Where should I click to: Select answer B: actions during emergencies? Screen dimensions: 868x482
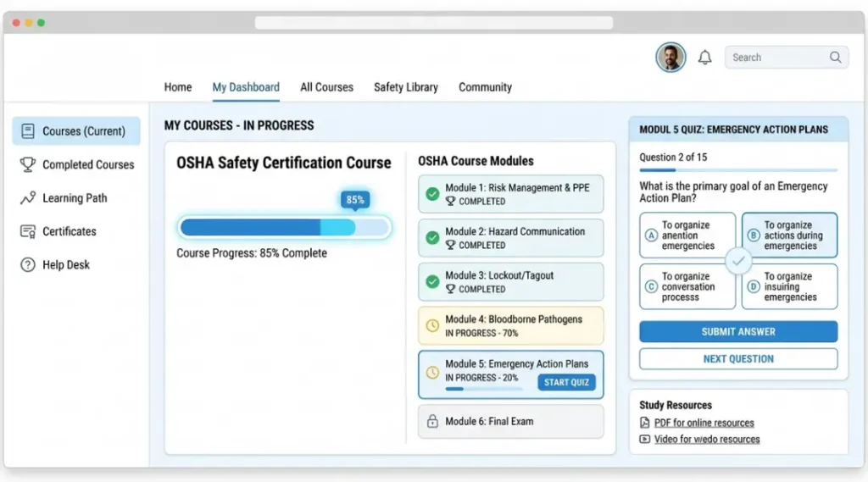click(789, 235)
